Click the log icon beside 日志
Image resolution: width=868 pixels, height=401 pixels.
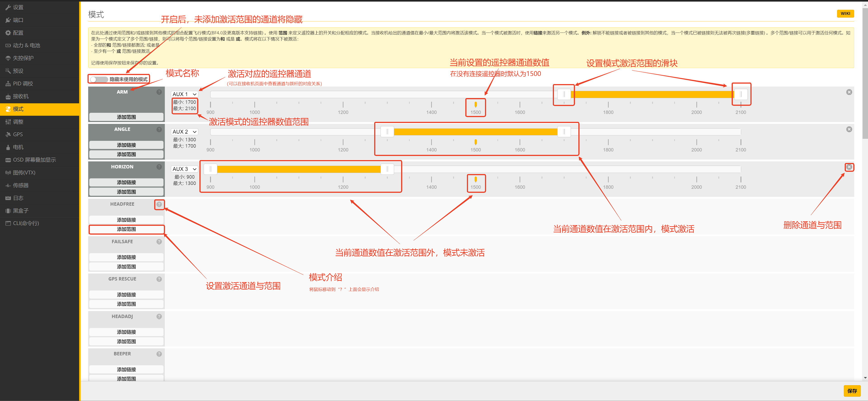click(x=8, y=198)
